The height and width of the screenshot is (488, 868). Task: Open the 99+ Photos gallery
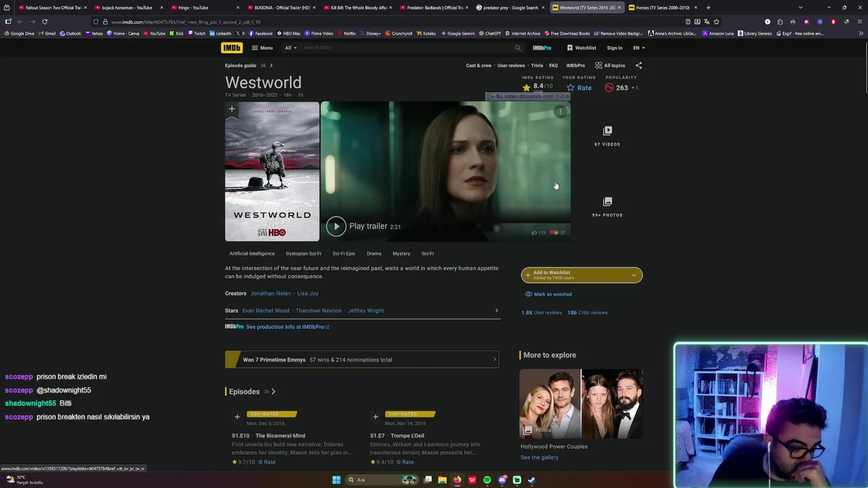click(607, 207)
